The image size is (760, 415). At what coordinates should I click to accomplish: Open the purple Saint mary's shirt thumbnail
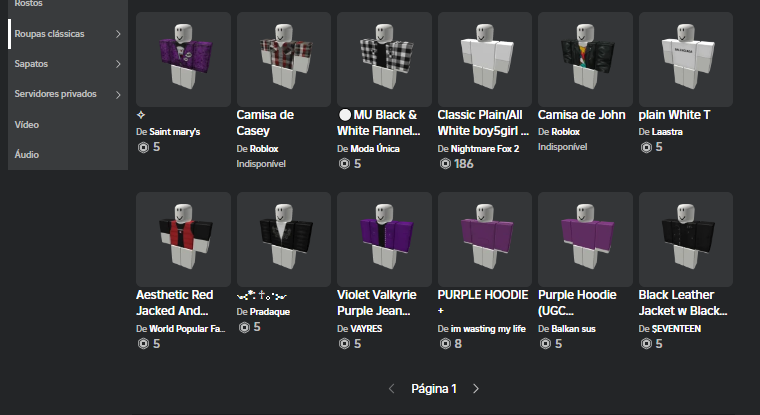183,59
